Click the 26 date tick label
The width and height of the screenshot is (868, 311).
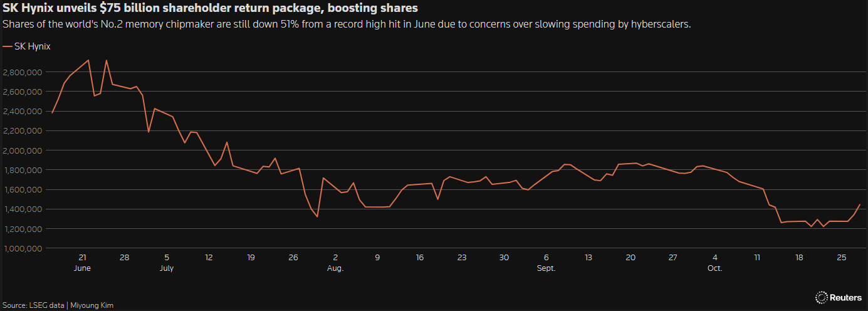coord(293,257)
